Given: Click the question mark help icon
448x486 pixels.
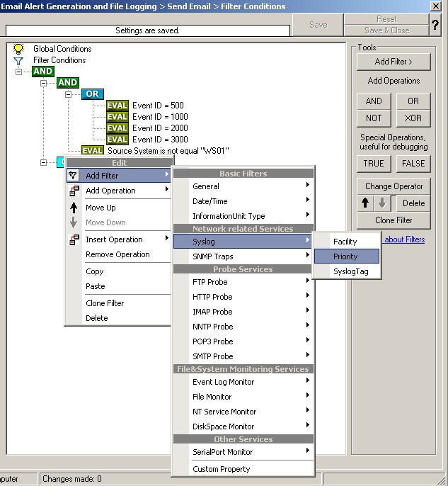Looking at the screenshot, I should click(x=435, y=25).
